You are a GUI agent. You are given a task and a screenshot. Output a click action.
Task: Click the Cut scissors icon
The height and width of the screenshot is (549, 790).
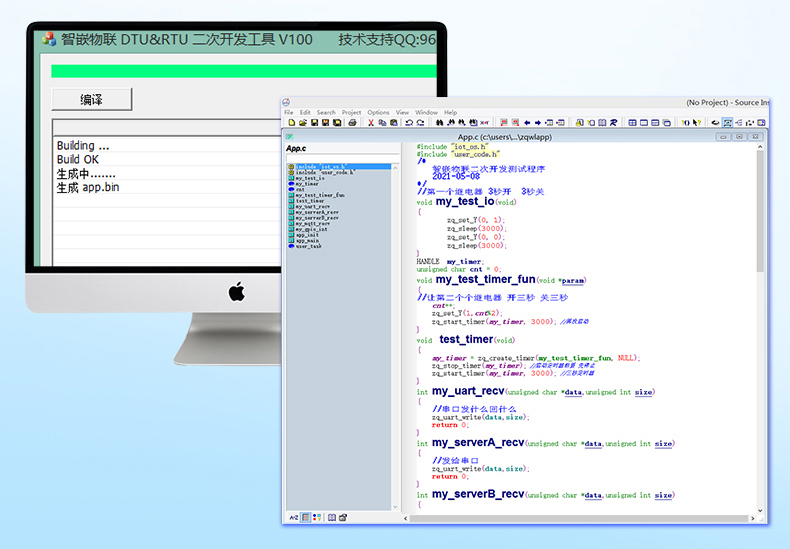click(x=370, y=122)
